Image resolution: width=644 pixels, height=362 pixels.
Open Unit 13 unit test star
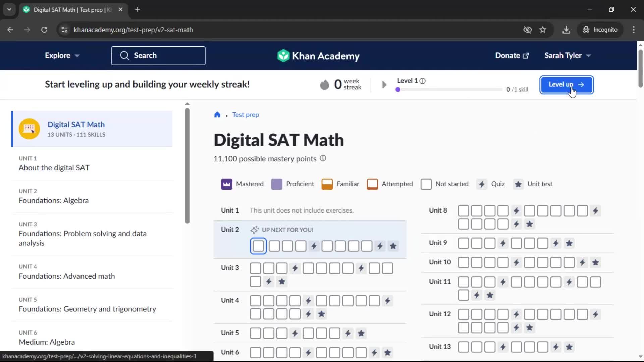point(569,347)
